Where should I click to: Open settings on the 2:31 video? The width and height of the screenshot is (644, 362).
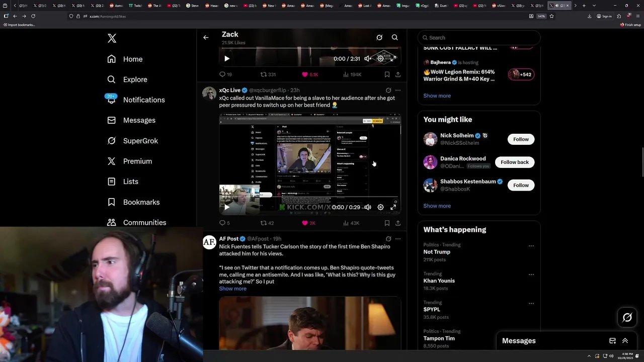(380, 59)
